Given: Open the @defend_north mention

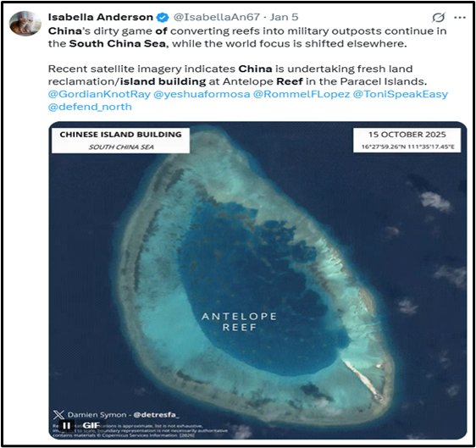Looking at the screenshot, I should coord(90,107).
